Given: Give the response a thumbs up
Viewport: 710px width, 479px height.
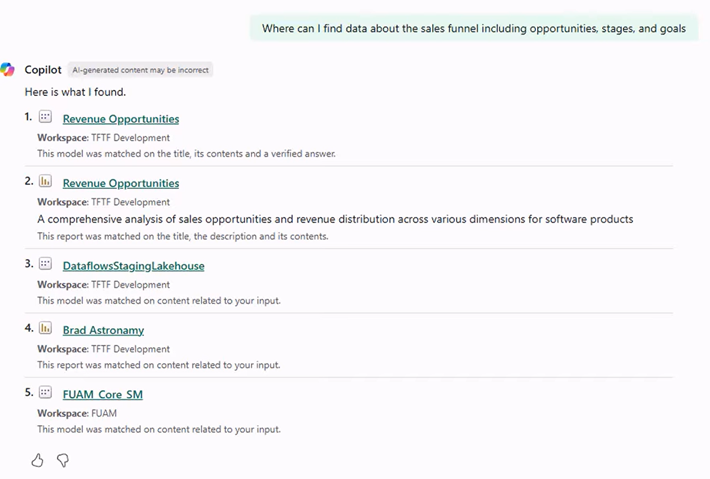Looking at the screenshot, I should [x=37, y=460].
